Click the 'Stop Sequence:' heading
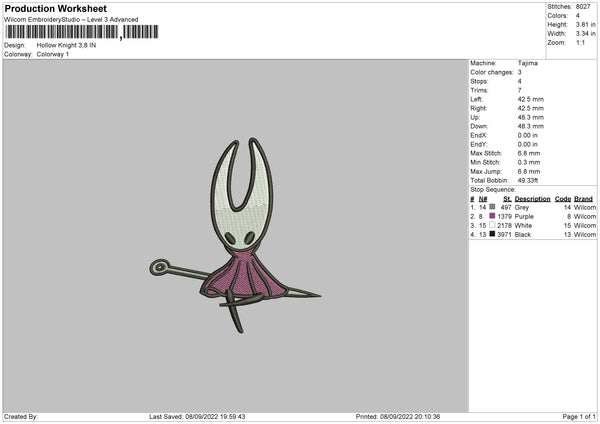 click(x=493, y=190)
